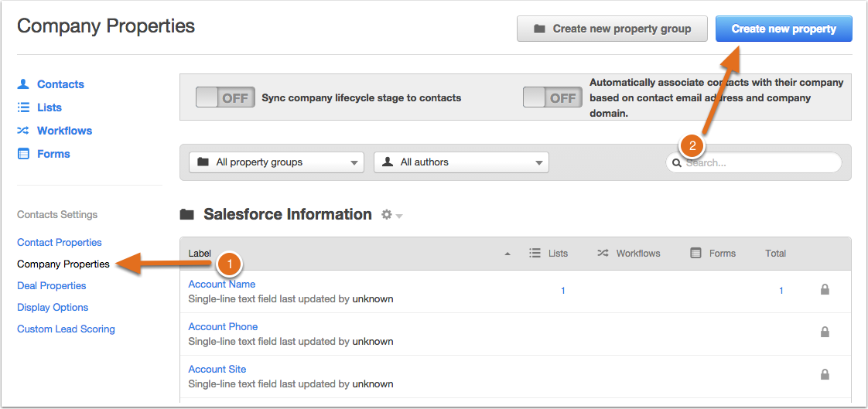Click the Workflows shuffle icon in sidebar
868x409 pixels.
click(x=23, y=131)
